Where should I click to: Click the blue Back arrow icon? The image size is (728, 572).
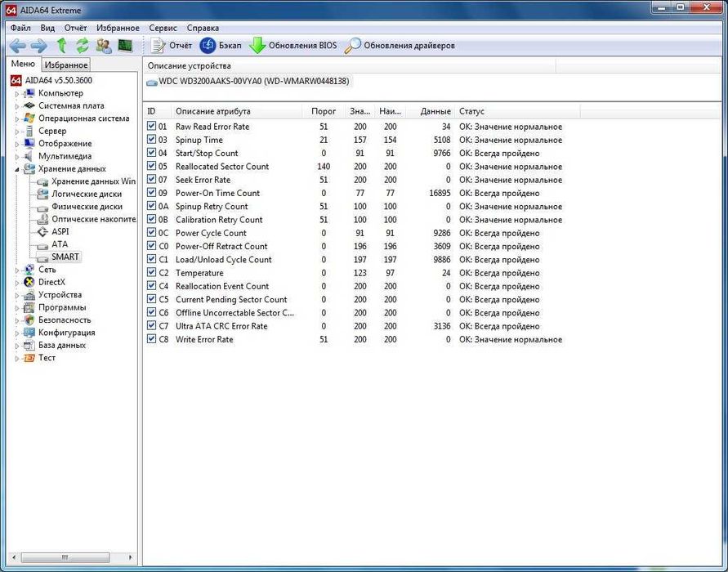(x=18, y=46)
